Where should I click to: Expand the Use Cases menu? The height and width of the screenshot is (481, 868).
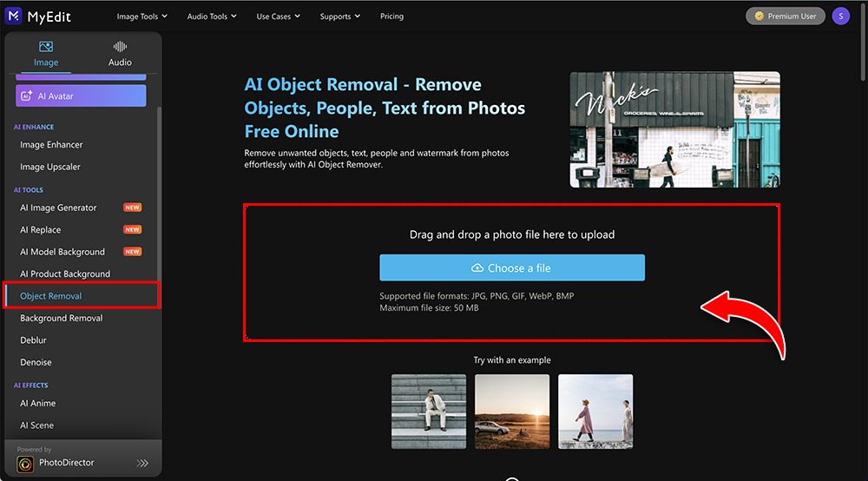[x=278, y=16]
